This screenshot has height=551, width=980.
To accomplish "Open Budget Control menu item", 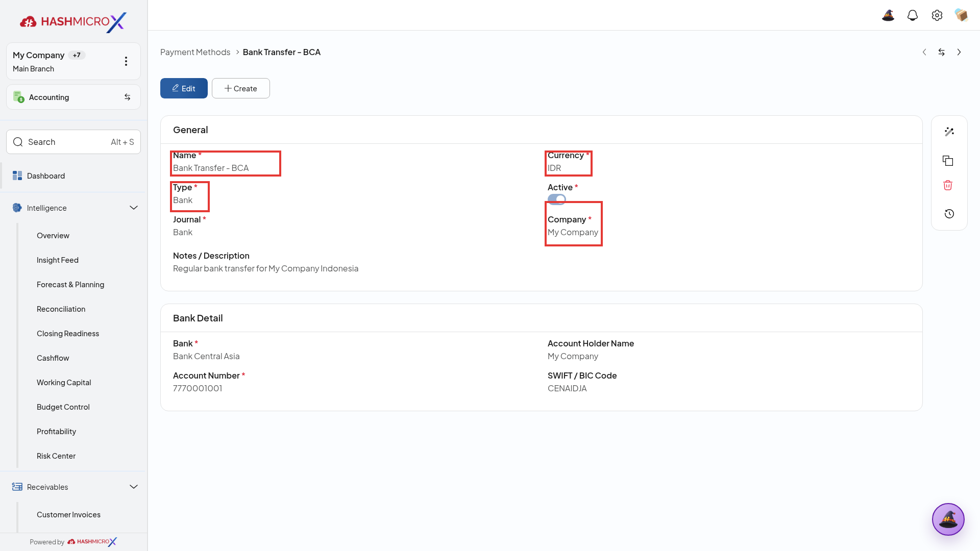I will point(63,407).
